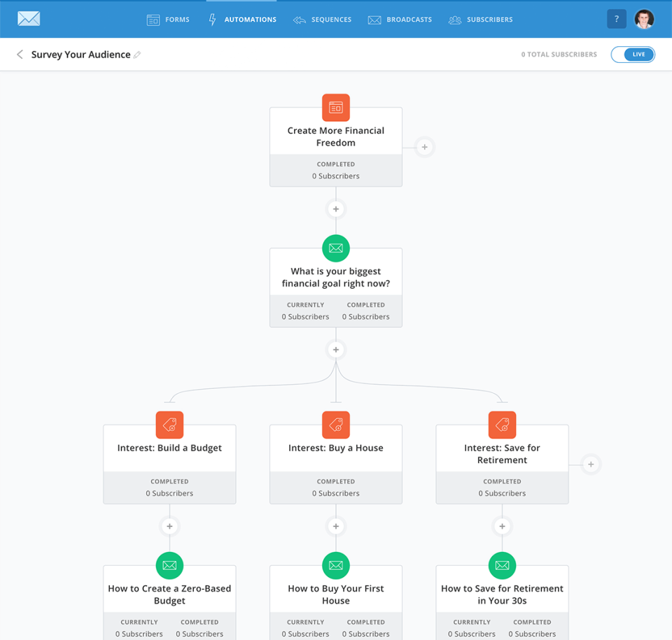Click the email icon on How to Buy Your First House
The width and height of the screenshot is (672, 640).
[x=335, y=565]
